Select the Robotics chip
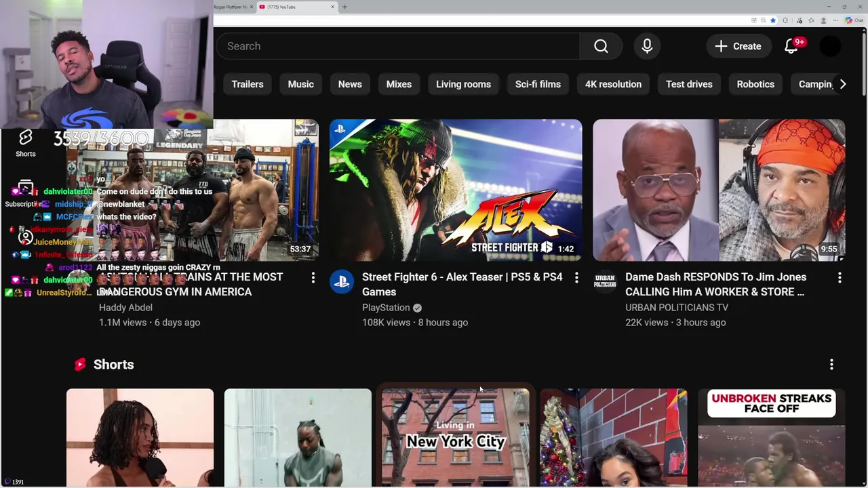868x488 pixels. (755, 84)
